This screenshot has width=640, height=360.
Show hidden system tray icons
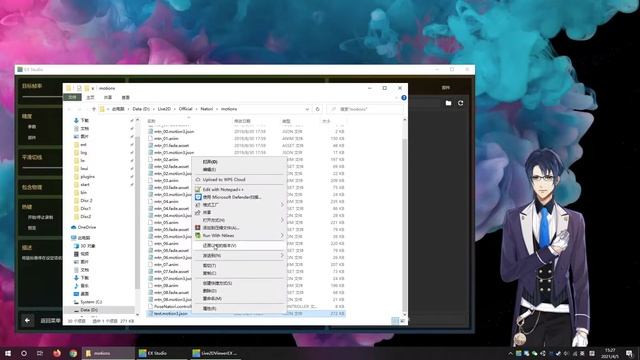click(x=510, y=353)
